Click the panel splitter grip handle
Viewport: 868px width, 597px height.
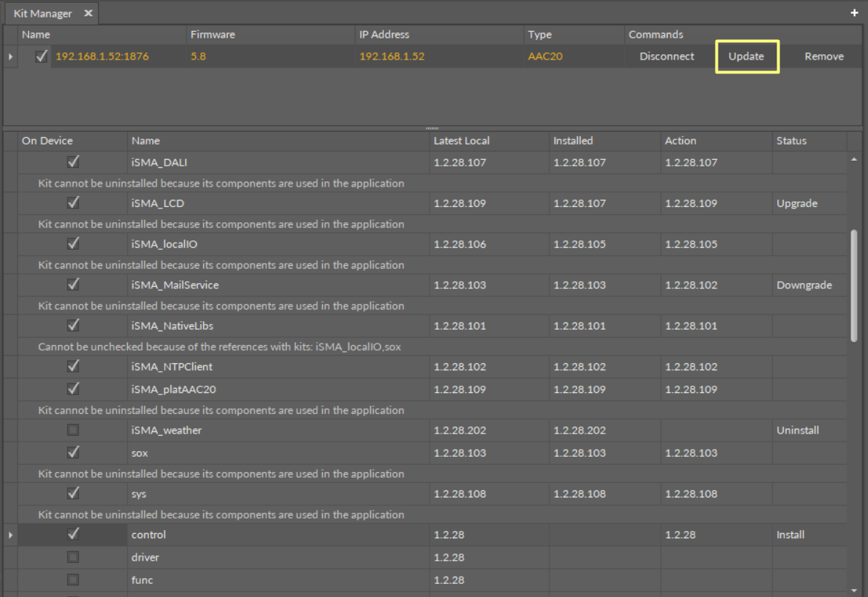click(433, 128)
